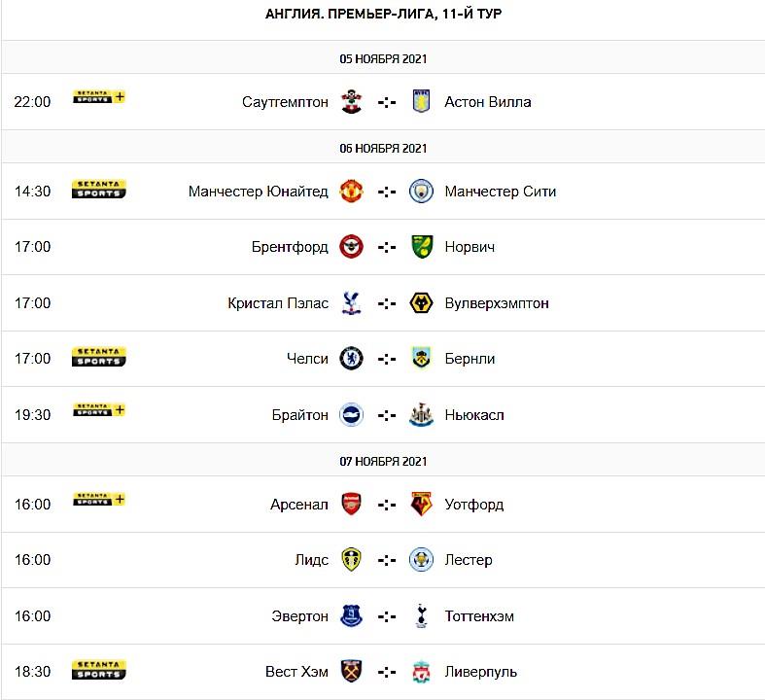Open the Брентфорд vs Норвич score placeholder
This screenshot has width=765, height=700.
(387, 247)
